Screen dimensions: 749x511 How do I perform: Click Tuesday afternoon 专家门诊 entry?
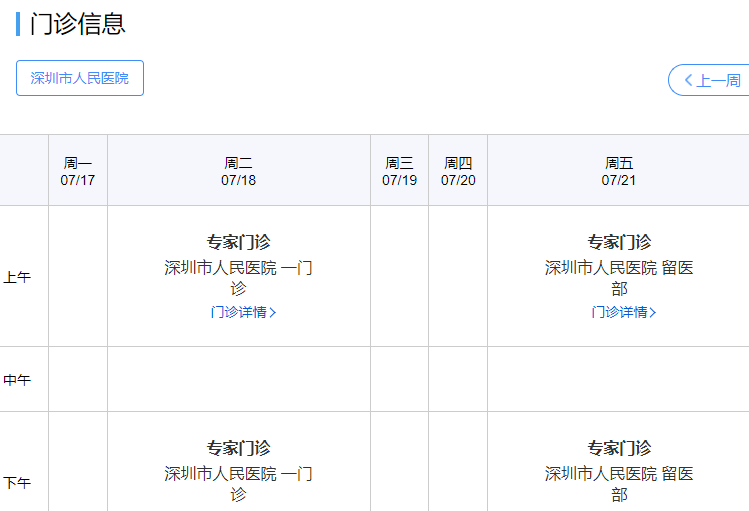click(x=238, y=448)
